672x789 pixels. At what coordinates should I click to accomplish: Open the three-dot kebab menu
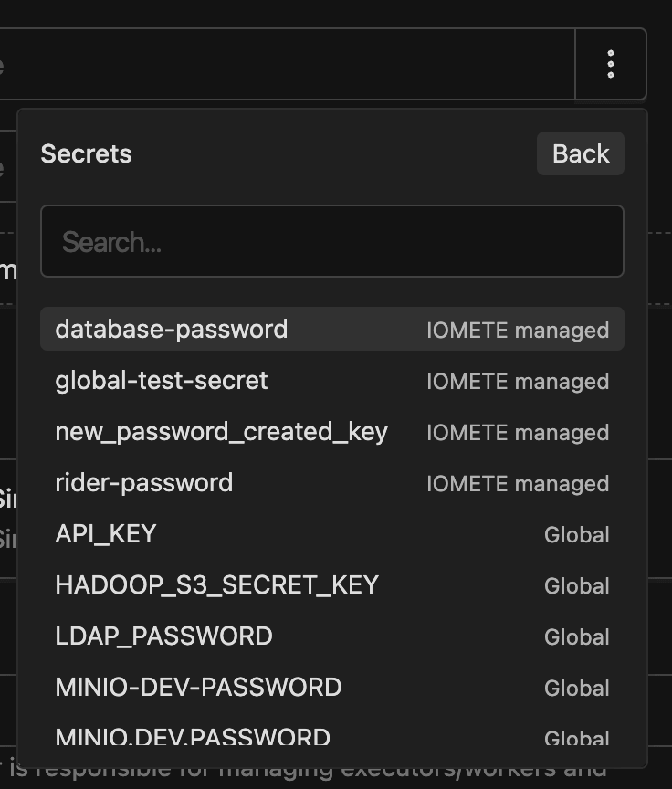[610, 64]
